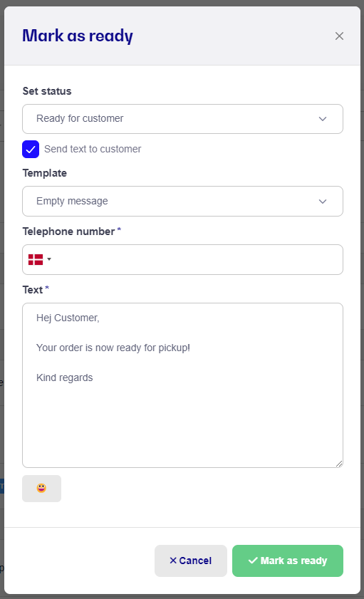Open the Set status dropdown

182,119
